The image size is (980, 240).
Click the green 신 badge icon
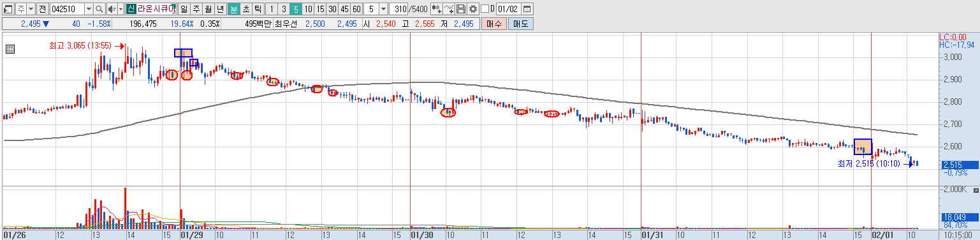(131, 10)
